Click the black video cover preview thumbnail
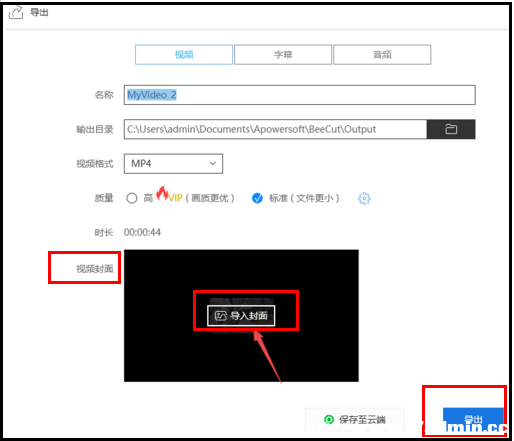Viewport: 514px width, 441px height. (x=241, y=316)
